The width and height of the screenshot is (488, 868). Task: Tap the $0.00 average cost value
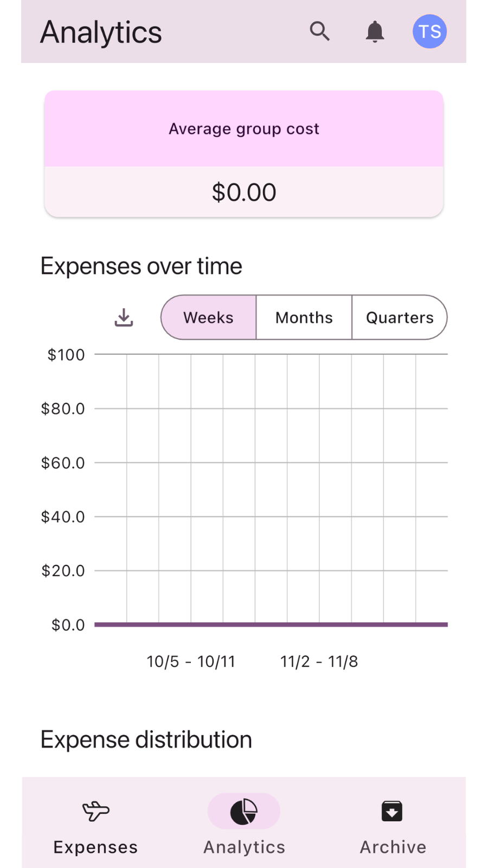click(x=244, y=192)
